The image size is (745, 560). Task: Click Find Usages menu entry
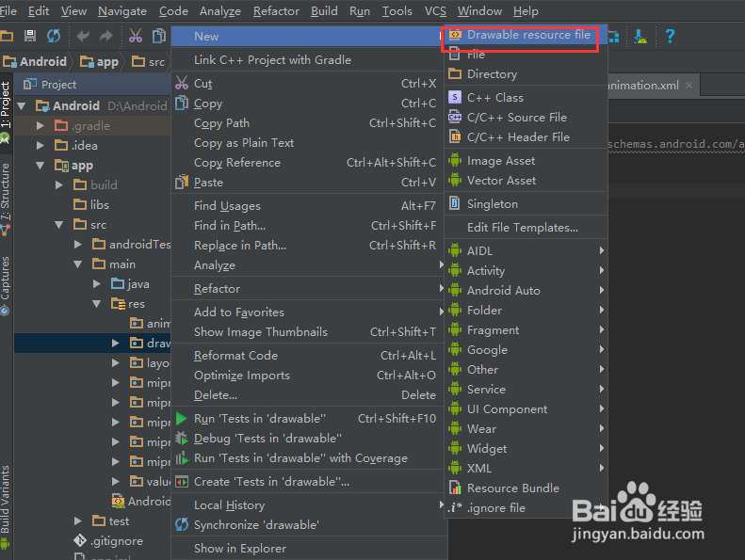[x=308, y=206]
